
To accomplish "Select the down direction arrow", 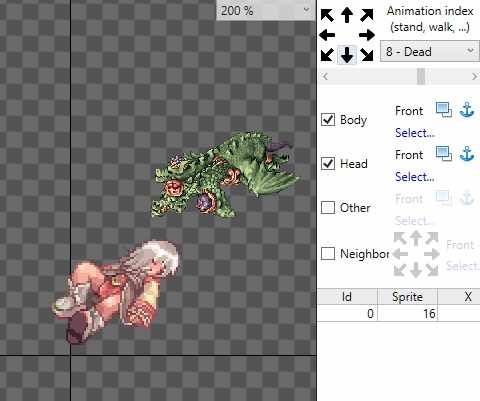I will click(347, 55).
